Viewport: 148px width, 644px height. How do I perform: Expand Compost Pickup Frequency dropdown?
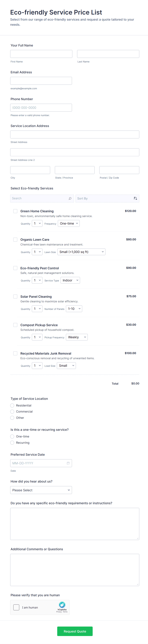coord(77,337)
